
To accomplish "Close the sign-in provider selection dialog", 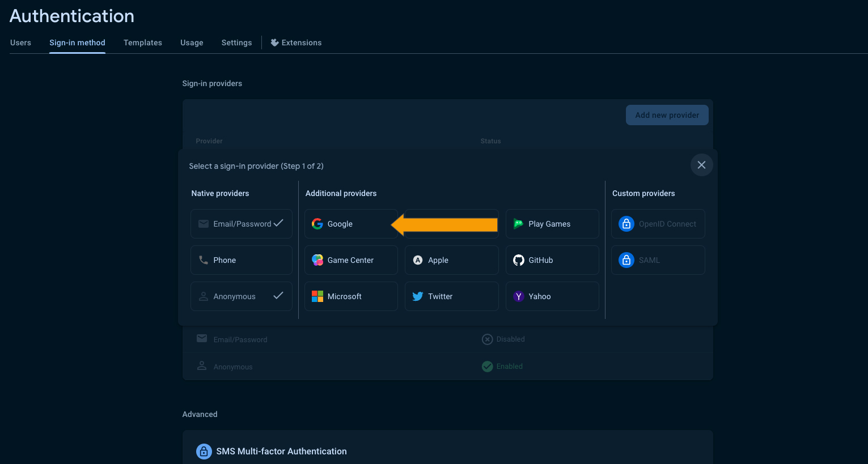I will coord(702,165).
